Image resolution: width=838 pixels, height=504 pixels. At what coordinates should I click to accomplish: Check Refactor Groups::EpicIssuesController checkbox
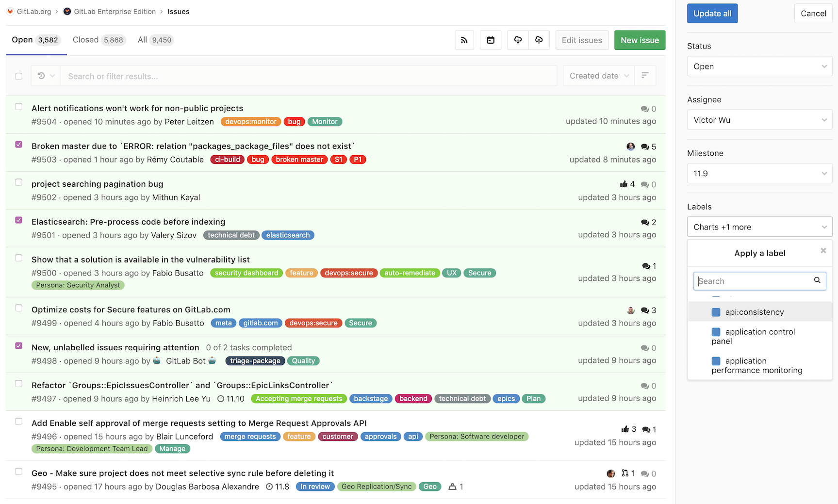(x=18, y=384)
